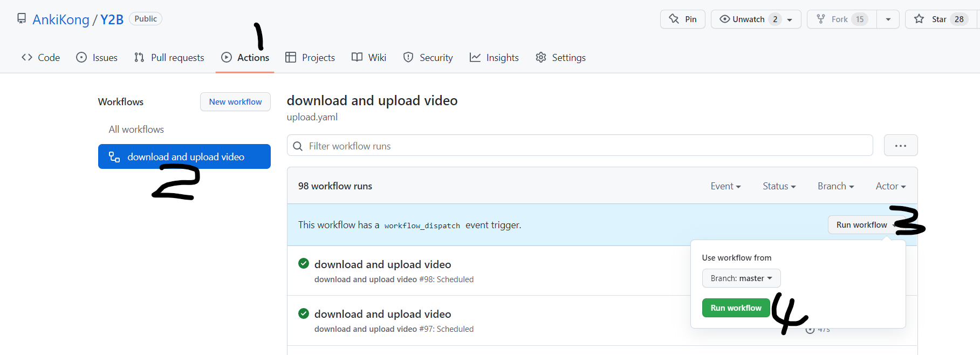Image resolution: width=980 pixels, height=355 pixels.
Task: Switch to the Issues tab
Action: point(97,57)
